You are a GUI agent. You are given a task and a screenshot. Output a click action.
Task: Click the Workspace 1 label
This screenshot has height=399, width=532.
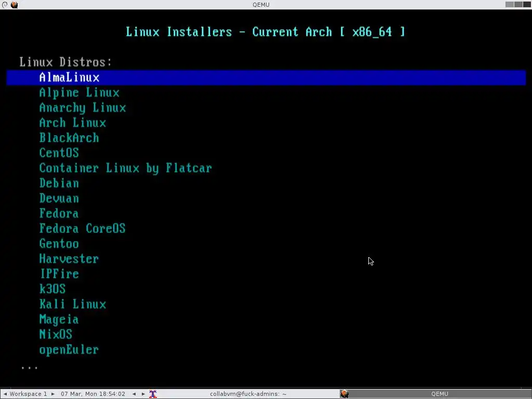28,394
